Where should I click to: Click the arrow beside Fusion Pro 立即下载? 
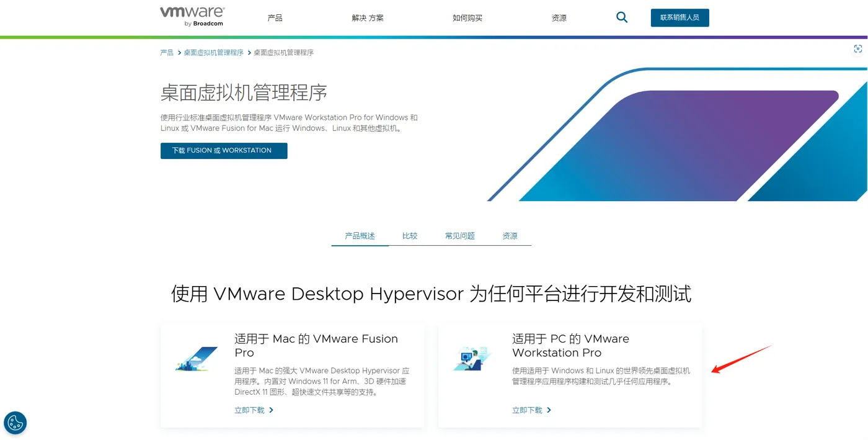[271, 410]
